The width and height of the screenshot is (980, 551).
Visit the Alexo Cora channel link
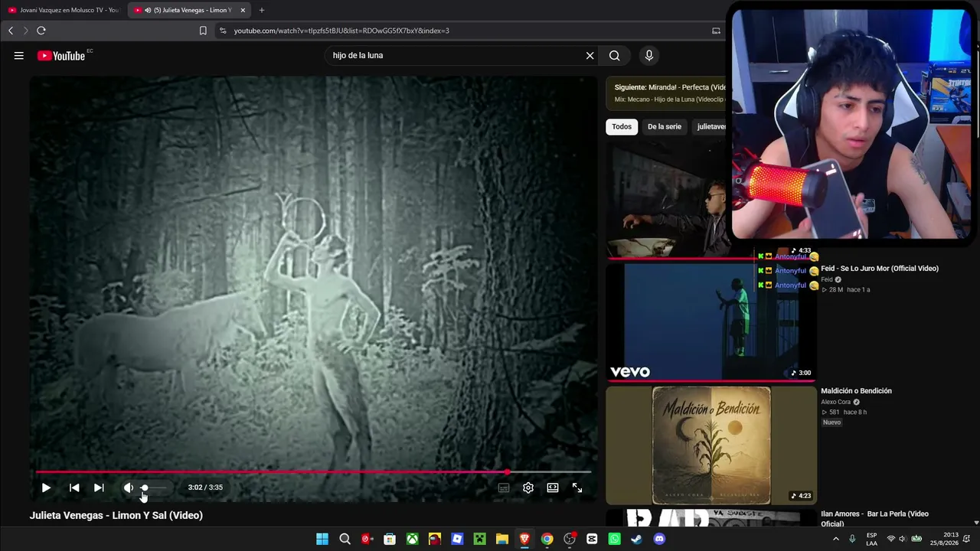coord(836,402)
